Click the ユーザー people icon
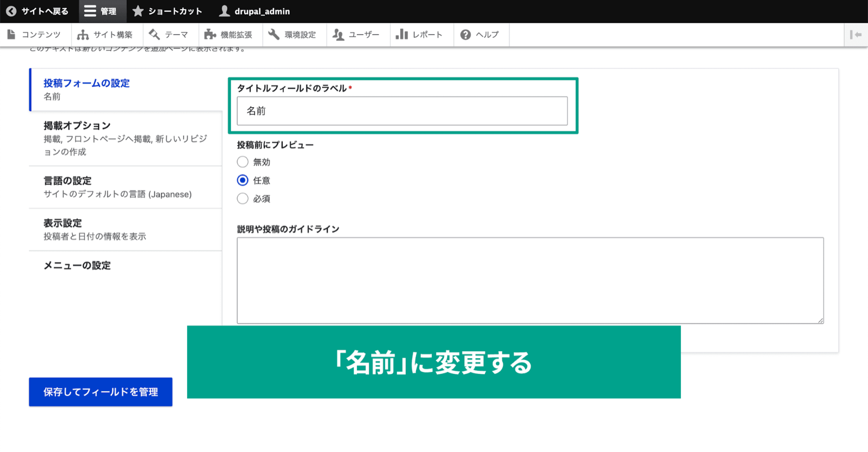Image resolution: width=868 pixels, height=452 pixels. 338,35
